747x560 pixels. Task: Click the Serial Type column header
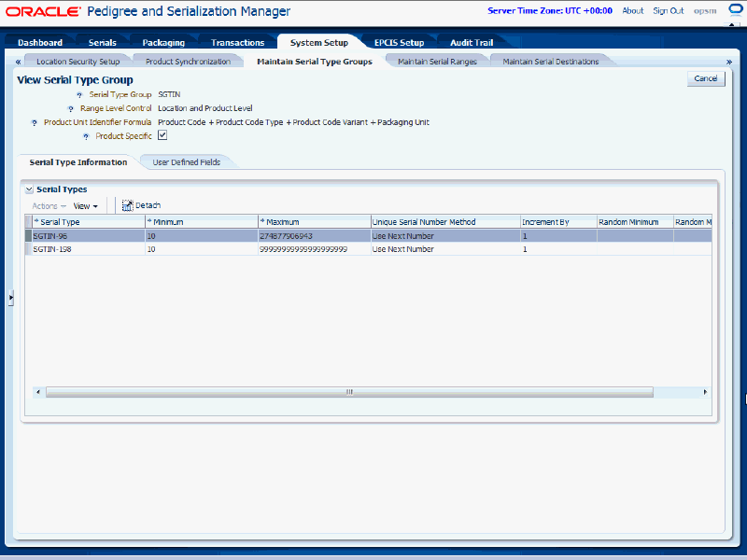click(x=89, y=222)
